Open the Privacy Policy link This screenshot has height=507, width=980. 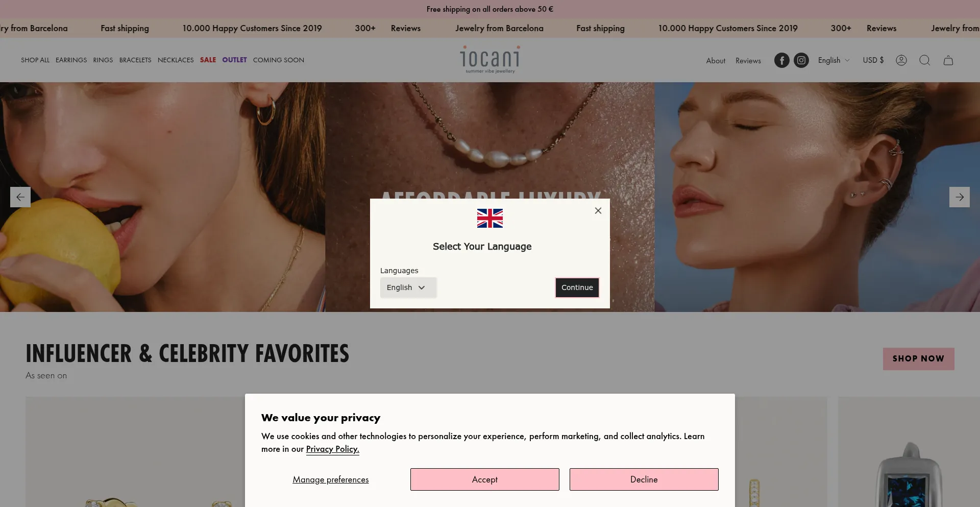pos(333,449)
